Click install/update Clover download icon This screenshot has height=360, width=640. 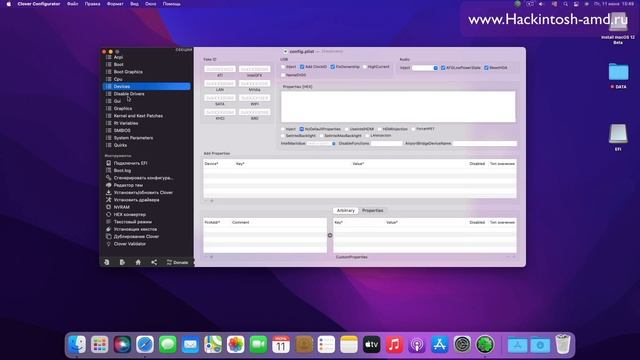tap(109, 193)
